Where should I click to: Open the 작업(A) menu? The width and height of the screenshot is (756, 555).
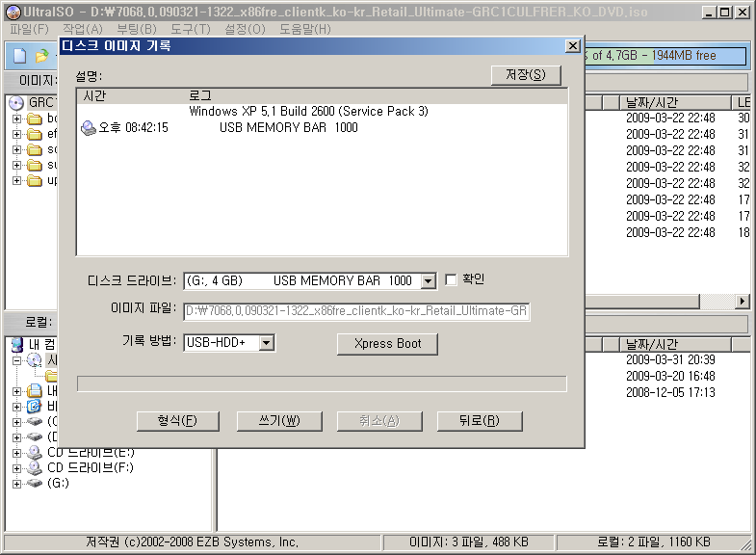coord(83,30)
